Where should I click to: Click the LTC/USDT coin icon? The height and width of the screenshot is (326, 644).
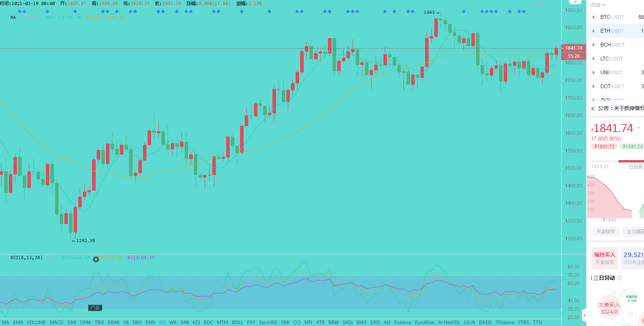click(594, 59)
